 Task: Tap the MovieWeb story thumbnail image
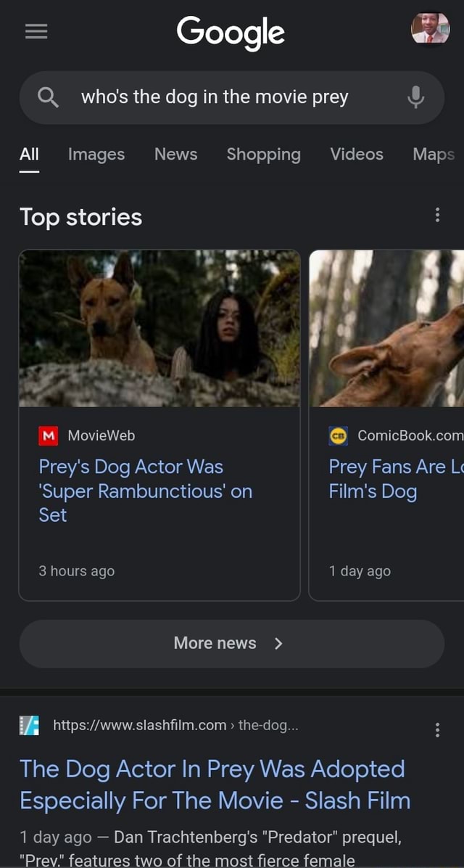pos(159,328)
